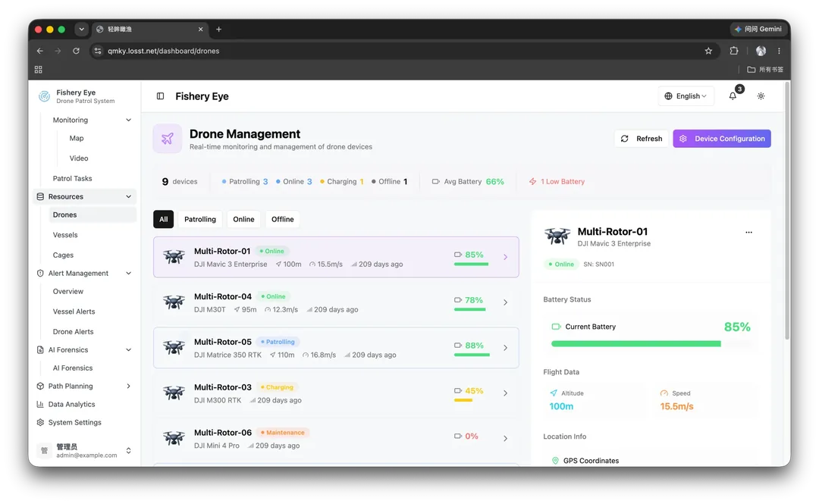
Task: Open the notifications bell icon
Action: [x=733, y=96]
